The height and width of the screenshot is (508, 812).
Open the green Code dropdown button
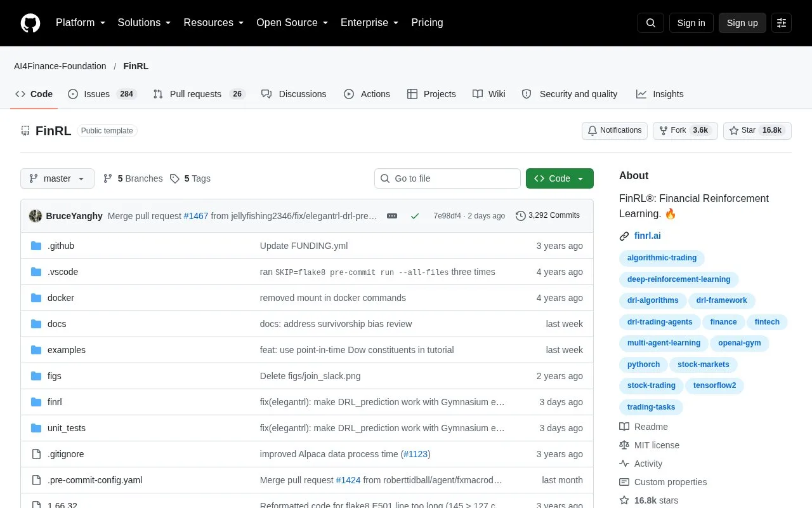pyautogui.click(x=560, y=178)
